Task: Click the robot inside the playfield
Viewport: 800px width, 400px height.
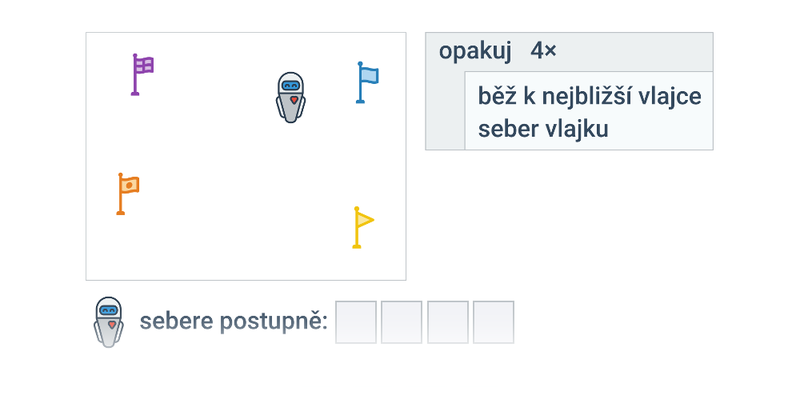Action: tap(291, 97)
